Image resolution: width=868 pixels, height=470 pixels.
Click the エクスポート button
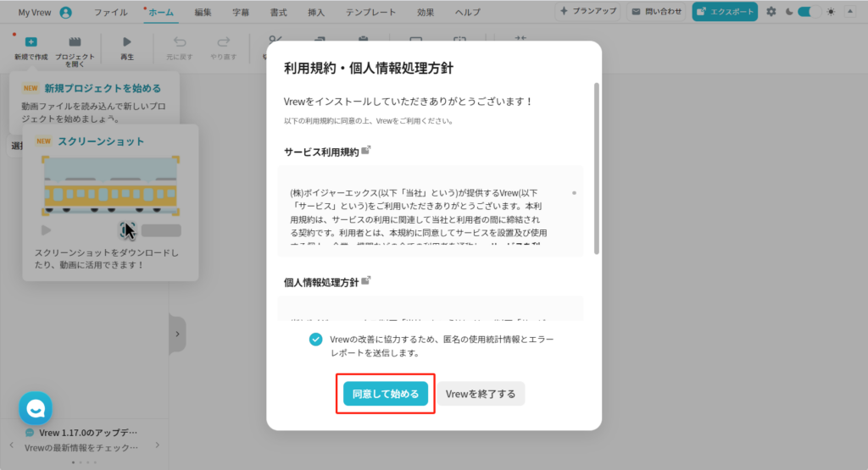(725, 11)
